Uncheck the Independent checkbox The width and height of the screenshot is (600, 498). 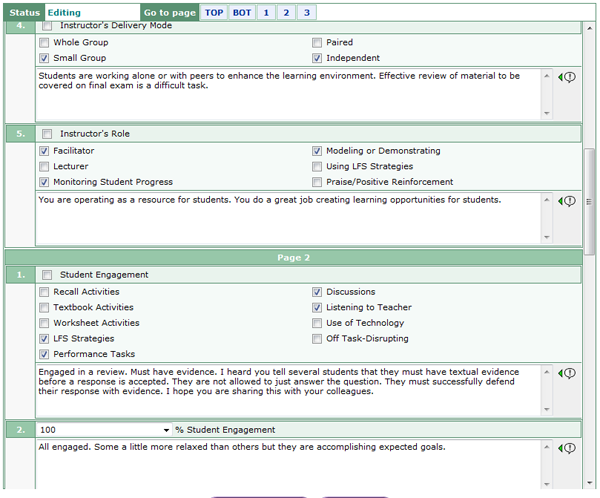point(317,58)
